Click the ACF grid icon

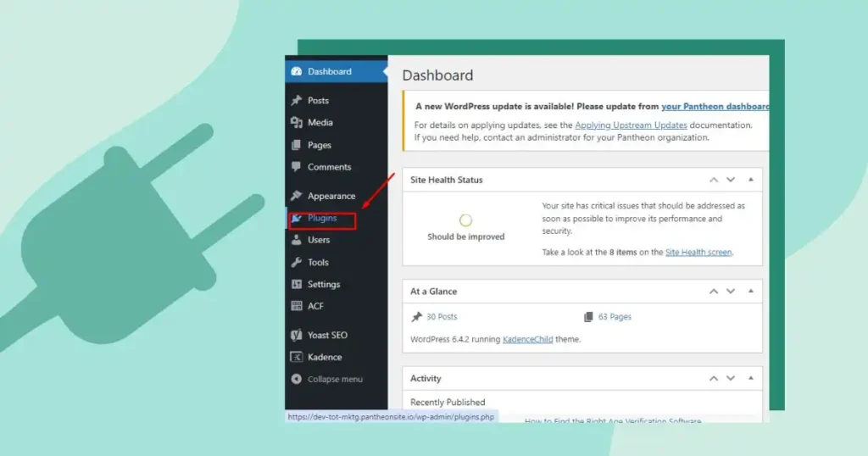(x=297, y=306)
